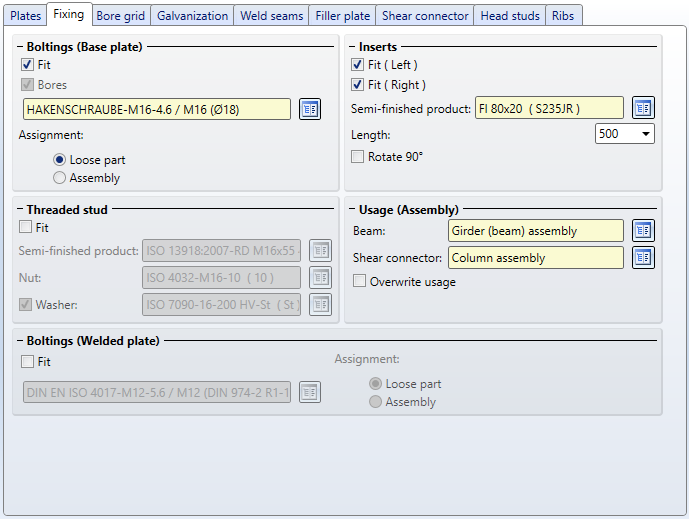The width and height of the screenshot is (689, 519).
Task: Open catalogue browser for base plate bolting
Action: [310, 109]
